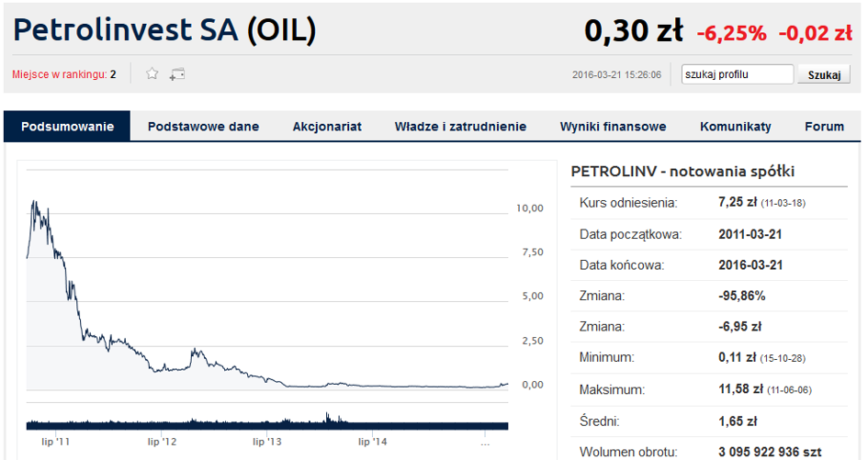Image resolution: width=868 pixels, height=460 pixels.
Task: Click the lip '14 axis label
Action: pyautogui.click(x=373, y=442)
